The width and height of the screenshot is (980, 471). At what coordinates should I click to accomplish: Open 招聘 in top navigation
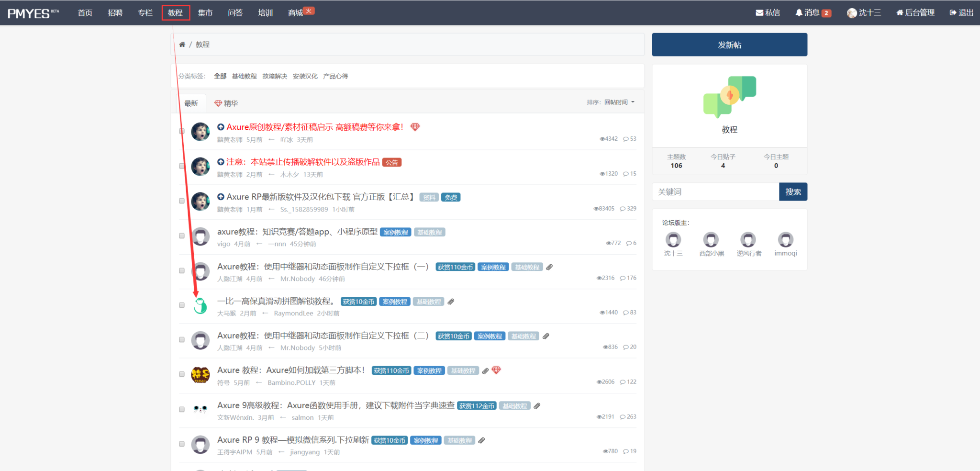pos(115,13)
